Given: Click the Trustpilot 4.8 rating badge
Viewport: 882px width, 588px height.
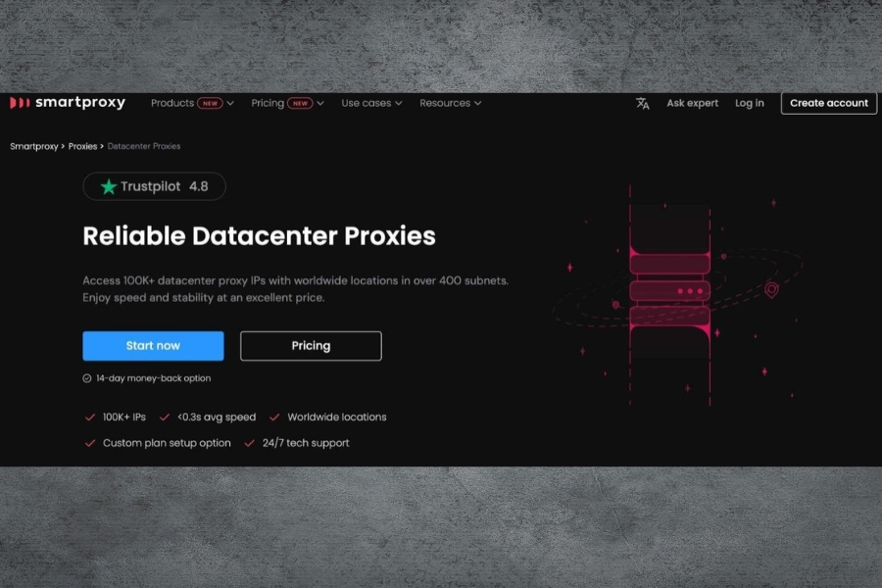Looking at the screenshot, I should (x=154, y=186).
